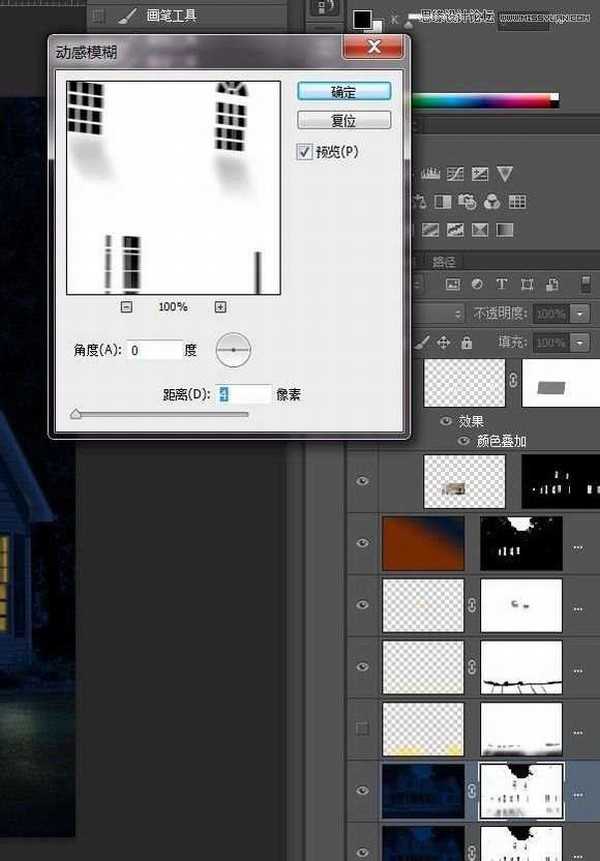The width and height of the screenshot is (600, 861).
Task: Toggle the Preview checkbox
Action: pos(305,152)
